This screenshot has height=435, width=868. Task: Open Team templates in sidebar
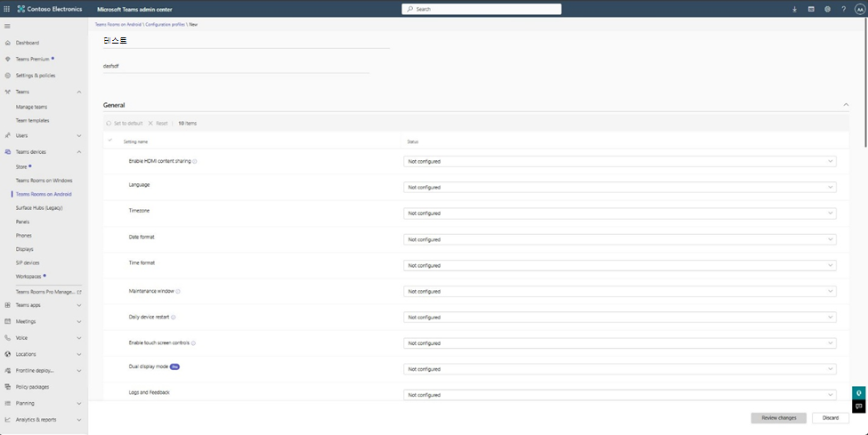32,120
